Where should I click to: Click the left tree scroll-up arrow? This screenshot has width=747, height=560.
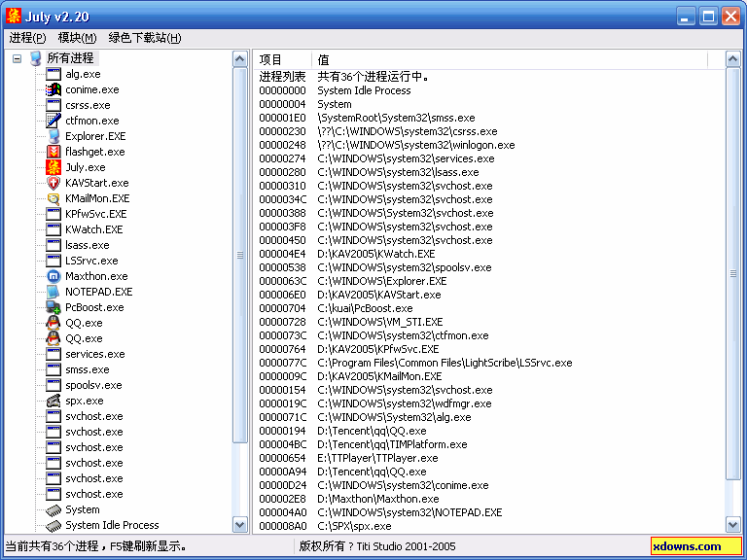tap(240, 59)
